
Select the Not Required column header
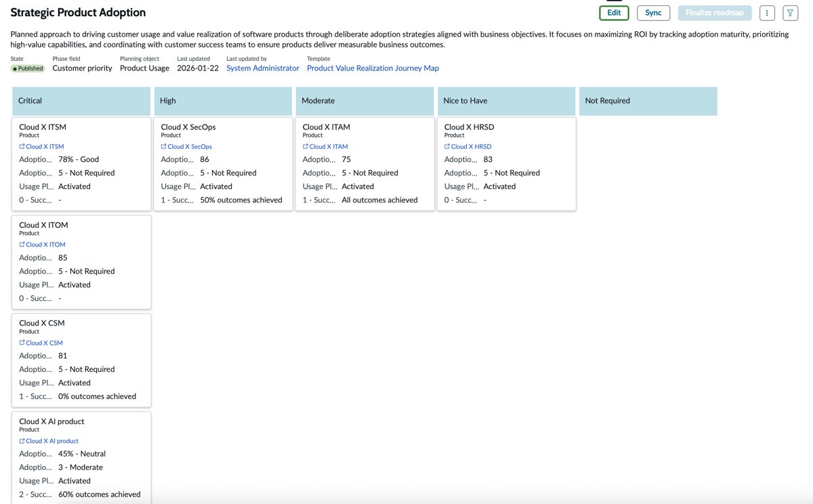click(648, 101)
